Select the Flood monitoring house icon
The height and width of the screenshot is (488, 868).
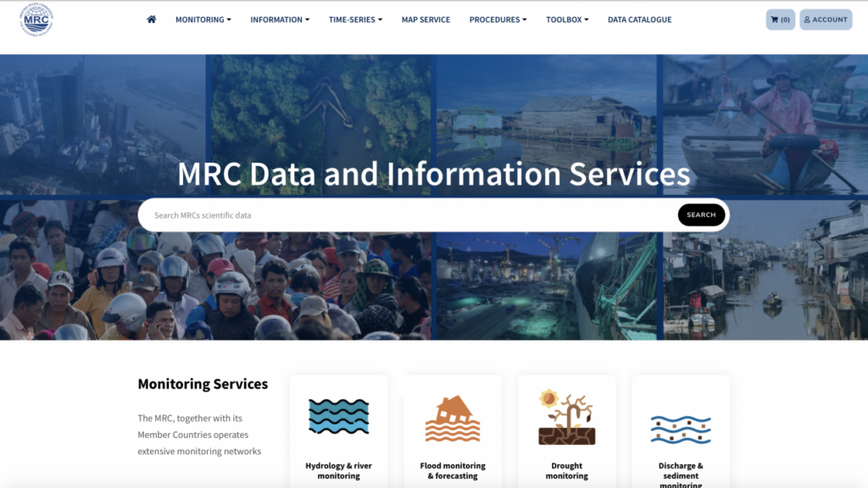(x=453, y=419)
